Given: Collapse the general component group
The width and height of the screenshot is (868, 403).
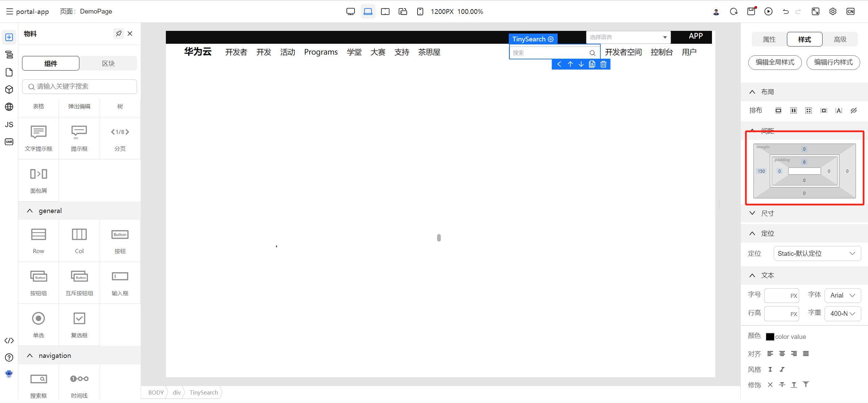Looking at the screenshot, I should point(30,211).
